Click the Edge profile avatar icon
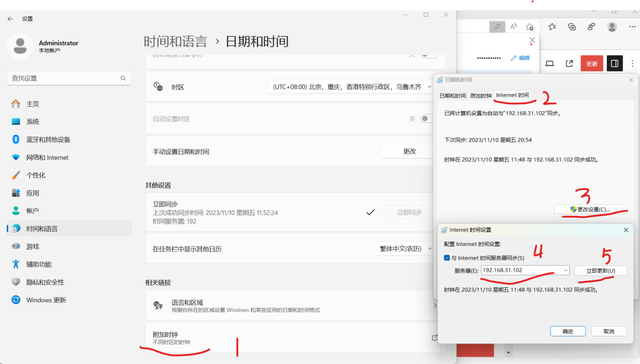 coord(612,27)
